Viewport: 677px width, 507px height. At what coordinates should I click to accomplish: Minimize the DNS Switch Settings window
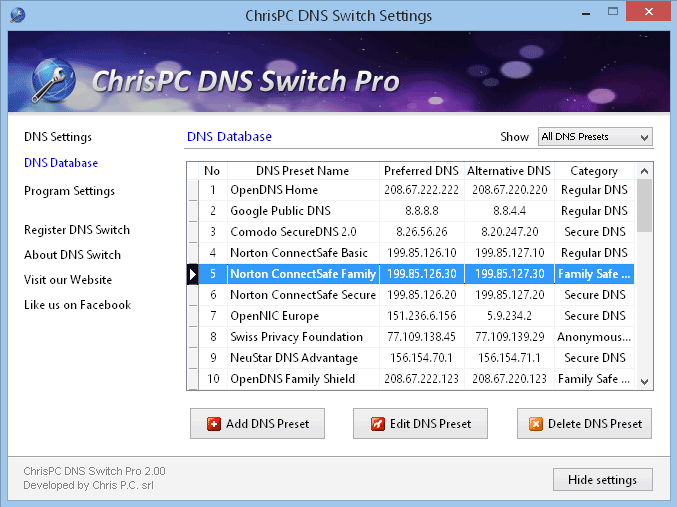[x=586, y=13]
